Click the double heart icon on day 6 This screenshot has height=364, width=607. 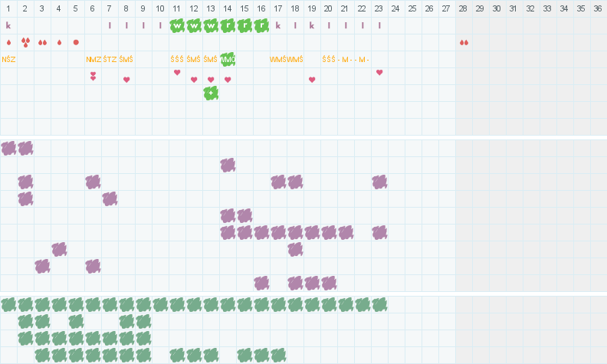pos(93,76)
